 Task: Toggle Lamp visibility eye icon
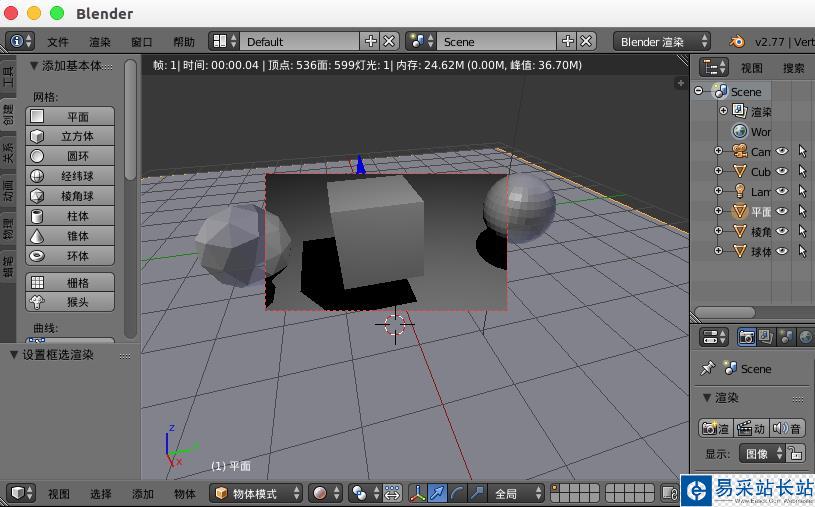[x=782, y=191]
